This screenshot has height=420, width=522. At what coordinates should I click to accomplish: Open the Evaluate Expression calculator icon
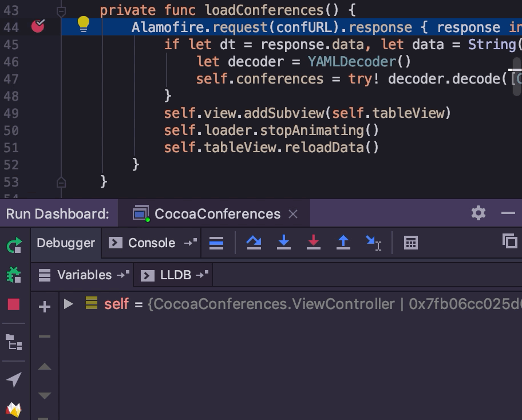click(x=410, y=243)
